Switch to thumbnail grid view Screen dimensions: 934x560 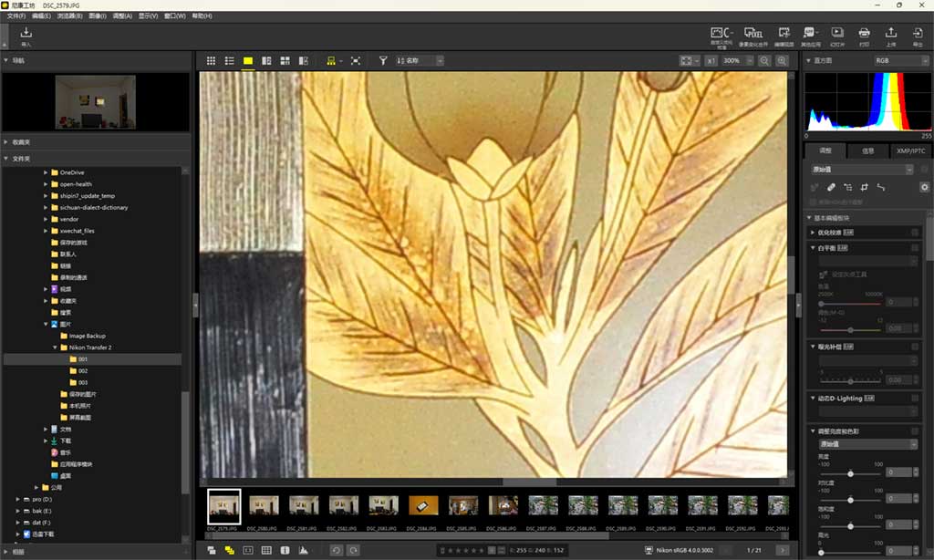211,61
